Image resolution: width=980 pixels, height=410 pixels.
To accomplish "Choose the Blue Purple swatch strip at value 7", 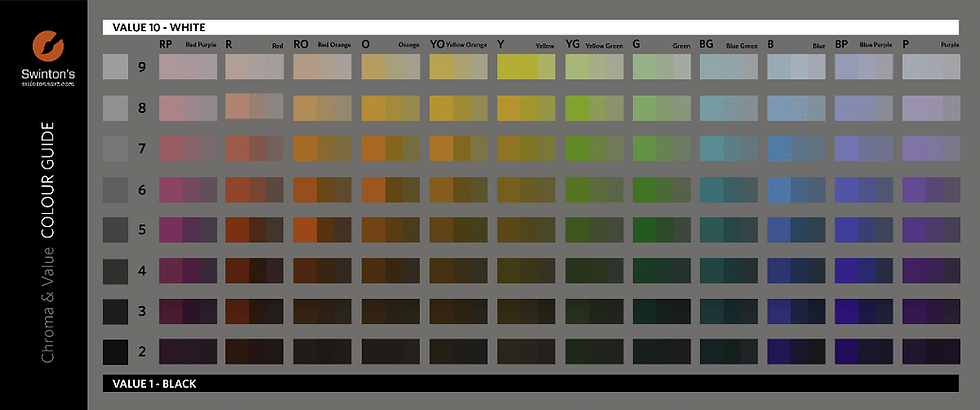I will [x=864, y=149].
